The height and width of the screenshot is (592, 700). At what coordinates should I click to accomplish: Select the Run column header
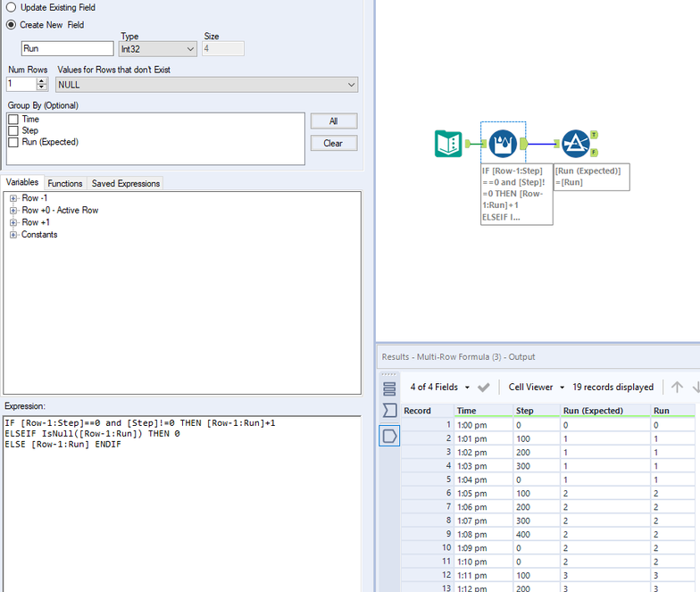pos(673,411)
